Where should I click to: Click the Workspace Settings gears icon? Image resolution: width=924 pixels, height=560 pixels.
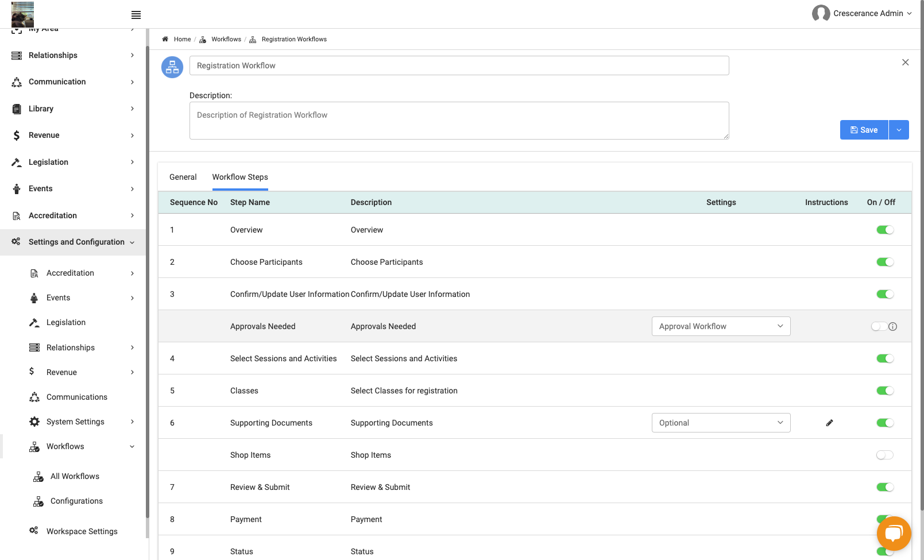click(x=34, y=530)
